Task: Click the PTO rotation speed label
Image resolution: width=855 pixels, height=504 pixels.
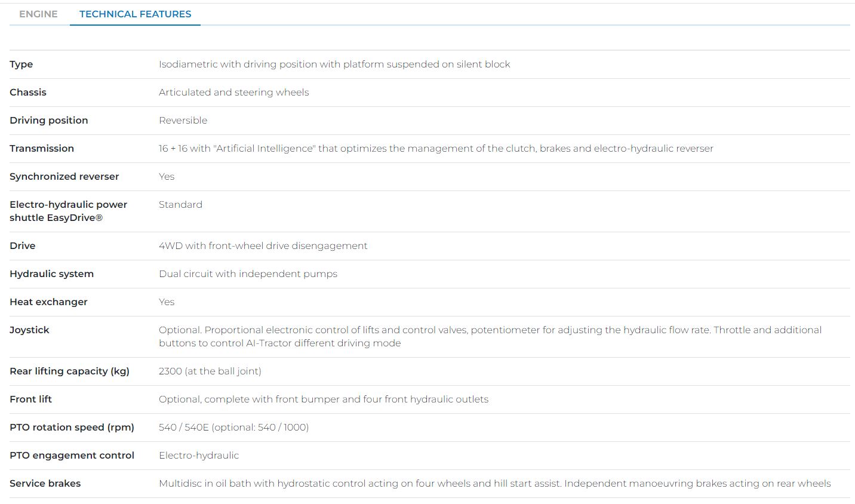Action: [x=72, y=428]
